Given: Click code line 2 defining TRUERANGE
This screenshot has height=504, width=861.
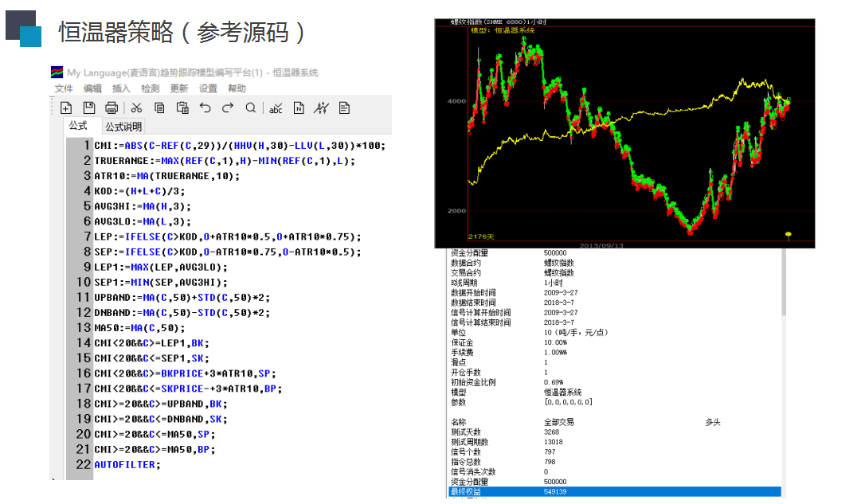Looking at the screenshot, I should (225, 161).
